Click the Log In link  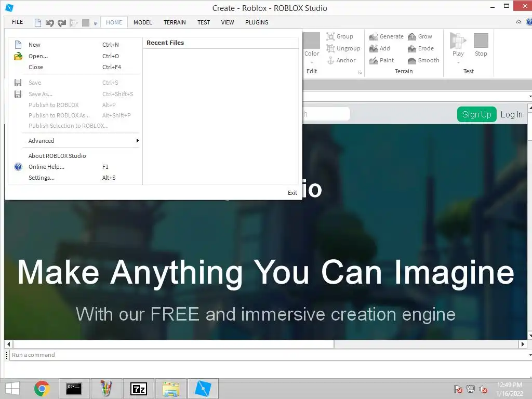coord(512,114)
